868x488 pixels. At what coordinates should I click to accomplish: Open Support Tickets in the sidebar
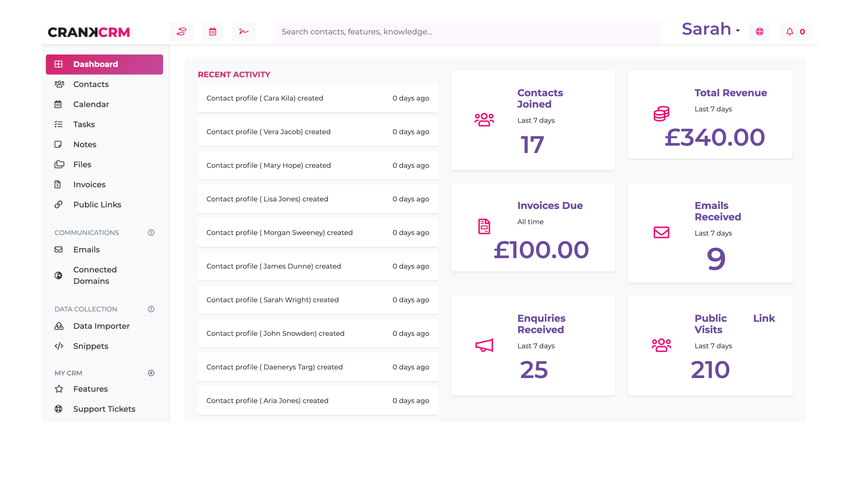[104, 409]
